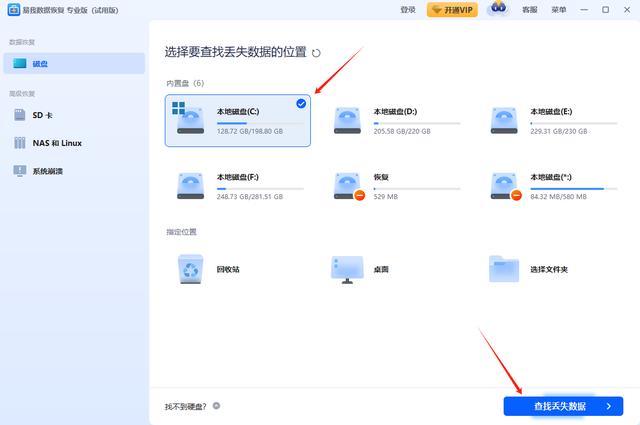The image size is (640, 425).
Task: Click the 开通VIP button
Action: tap(452, 9)
